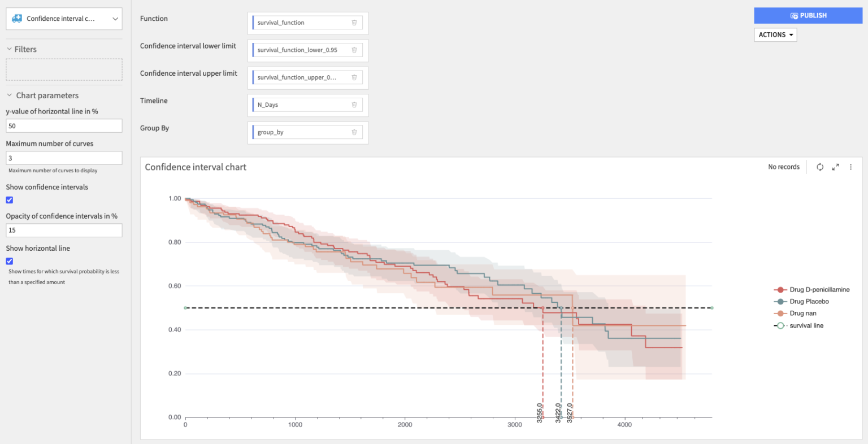This screenshot has height=444, width=868.
Task: Clear N_Days from Timeline via trash icon
Action: click(x=354, y=105)
